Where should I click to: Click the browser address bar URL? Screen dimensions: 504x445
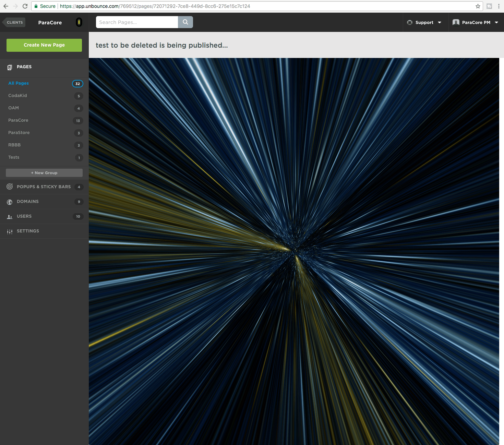[x=155, y=6]
